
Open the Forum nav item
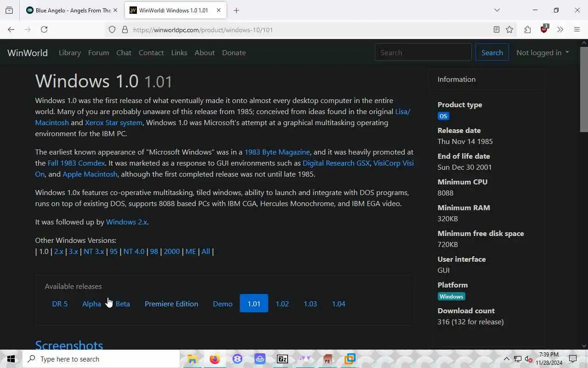point(99,52)
